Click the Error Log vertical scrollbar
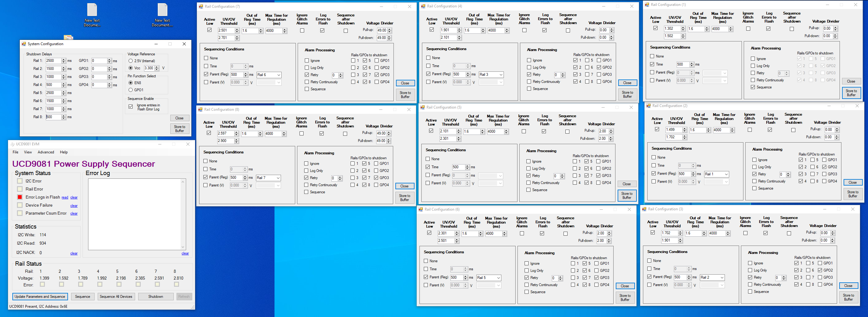The width and height of the screenshot is (868, 317). click(x=183, y=215)
